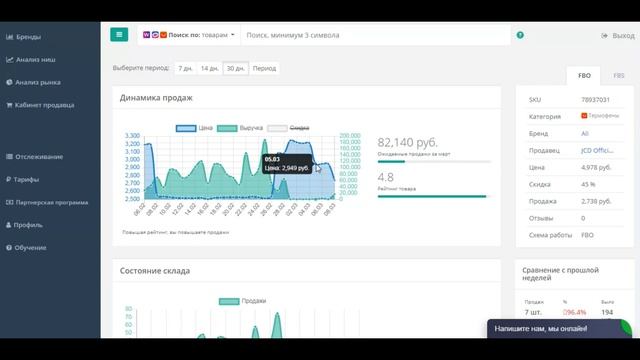This screenshot has width=640, height=360.
Task: Click the purple Wildberries marketplace icon
Action: point(146,35)
